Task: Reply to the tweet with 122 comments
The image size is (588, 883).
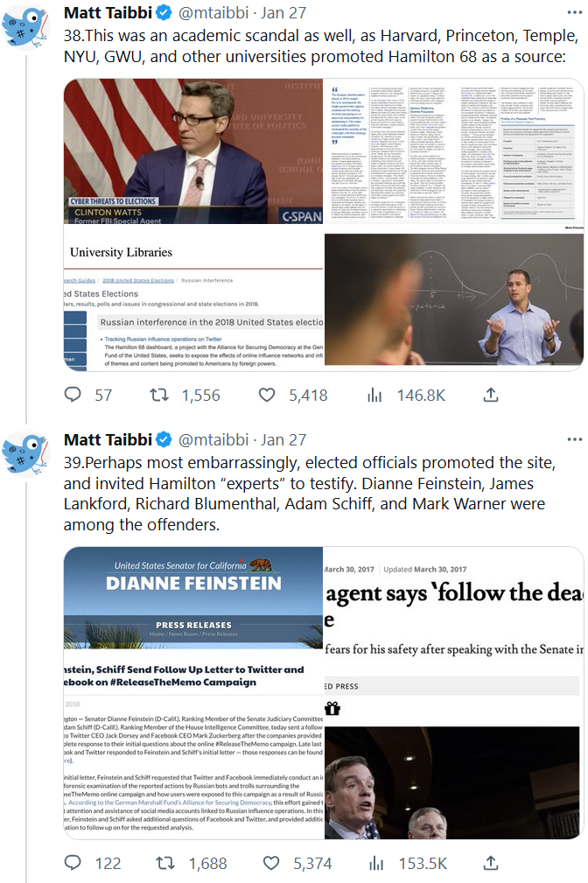Action: click(73, 862)
